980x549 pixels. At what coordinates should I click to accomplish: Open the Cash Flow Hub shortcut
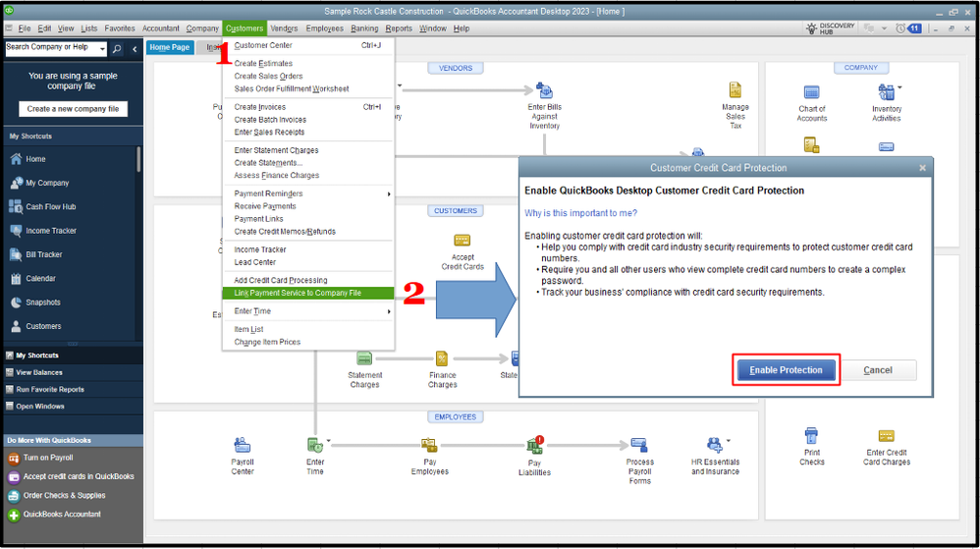coord(50,206)
